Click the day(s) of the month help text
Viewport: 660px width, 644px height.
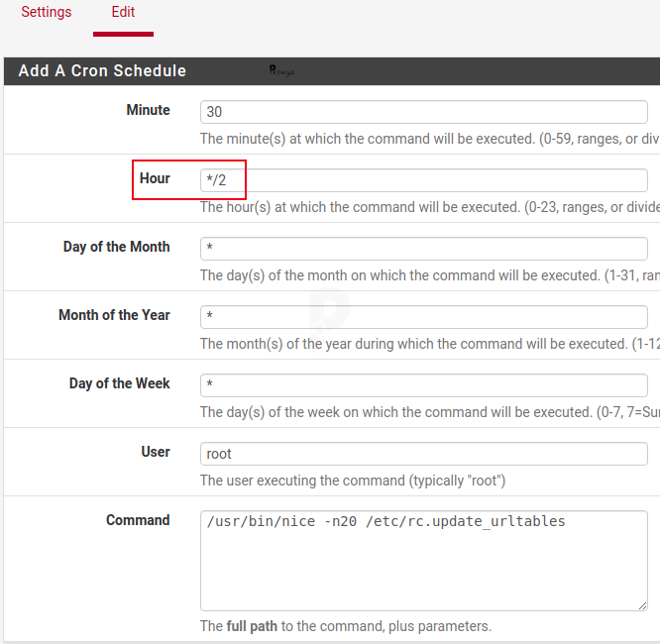(x=430, y=275)
